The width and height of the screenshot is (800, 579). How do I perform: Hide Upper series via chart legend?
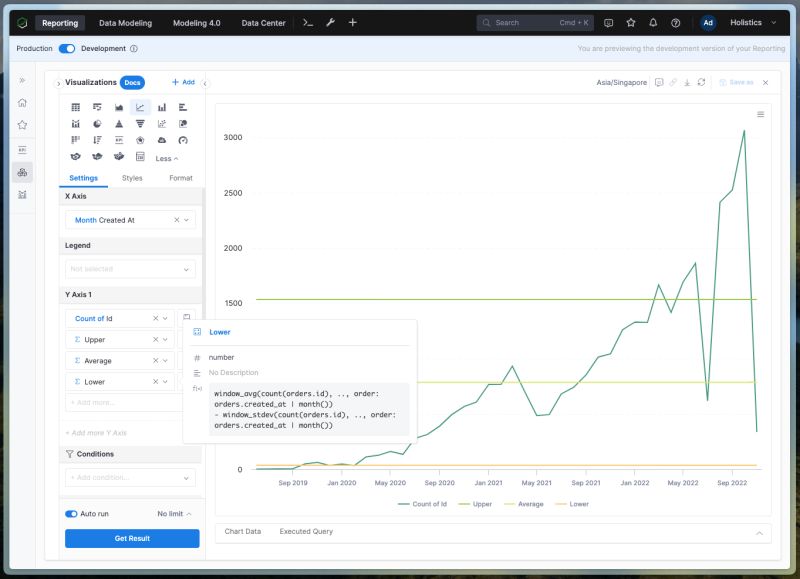475,504
